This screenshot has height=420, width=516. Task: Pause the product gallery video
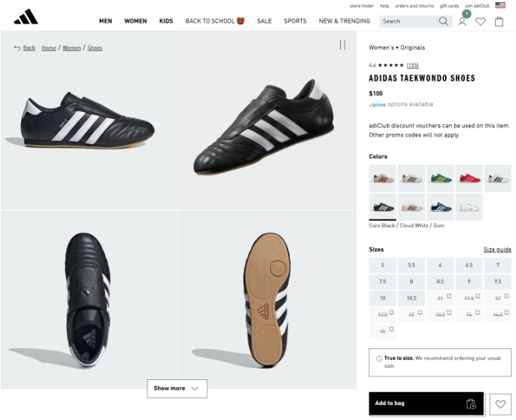tap(342, 45)
